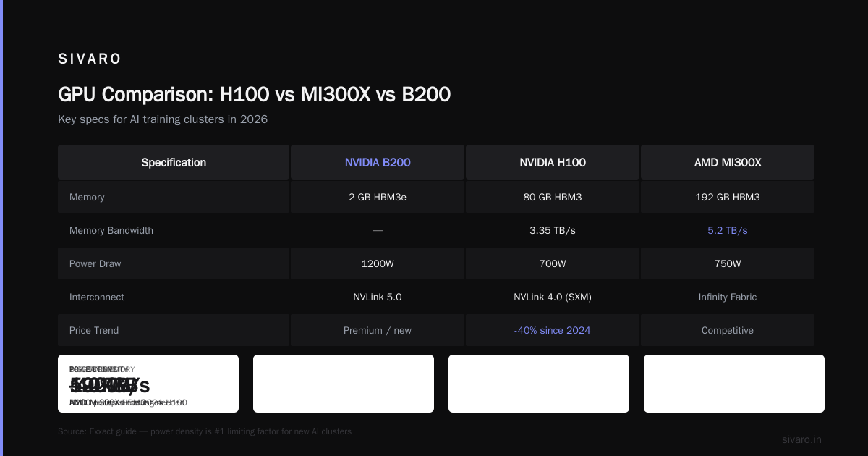Select the Memory row label
Image resolution: width=868 pixels, height=456 pixels.
point(87,197)
